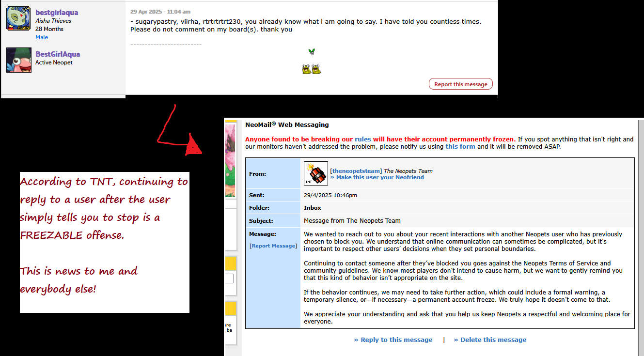Open the BestGirlAqua Neopet name link
644x356 pixels.
click(58, 54)
